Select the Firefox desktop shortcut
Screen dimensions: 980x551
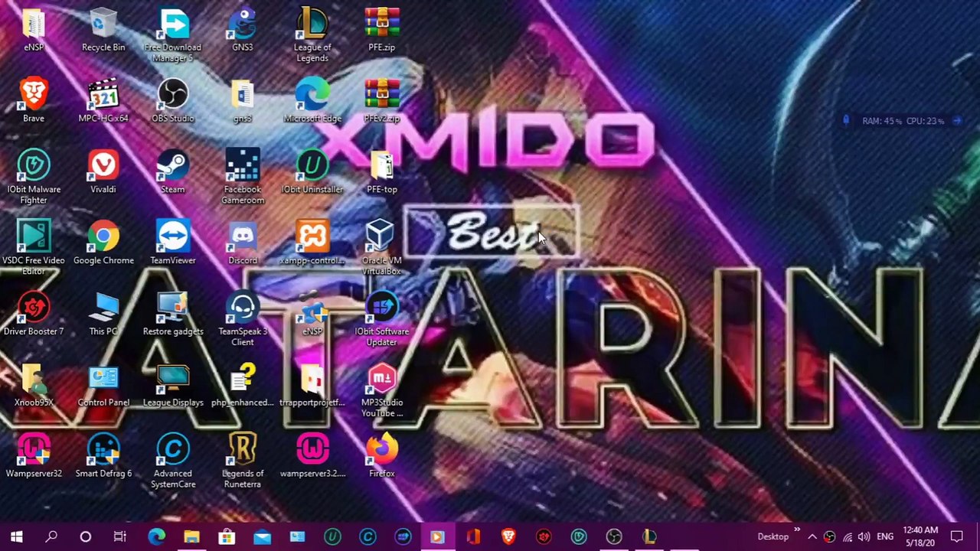coord(382,457)
